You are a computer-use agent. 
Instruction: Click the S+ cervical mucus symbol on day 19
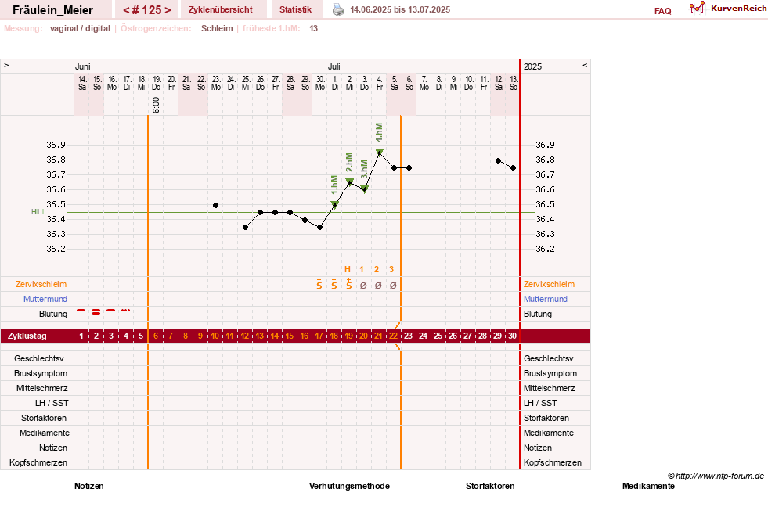348,283
